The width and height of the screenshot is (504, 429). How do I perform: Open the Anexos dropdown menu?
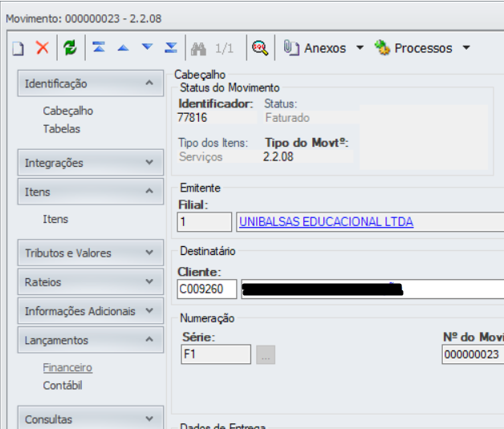[360, 48]
